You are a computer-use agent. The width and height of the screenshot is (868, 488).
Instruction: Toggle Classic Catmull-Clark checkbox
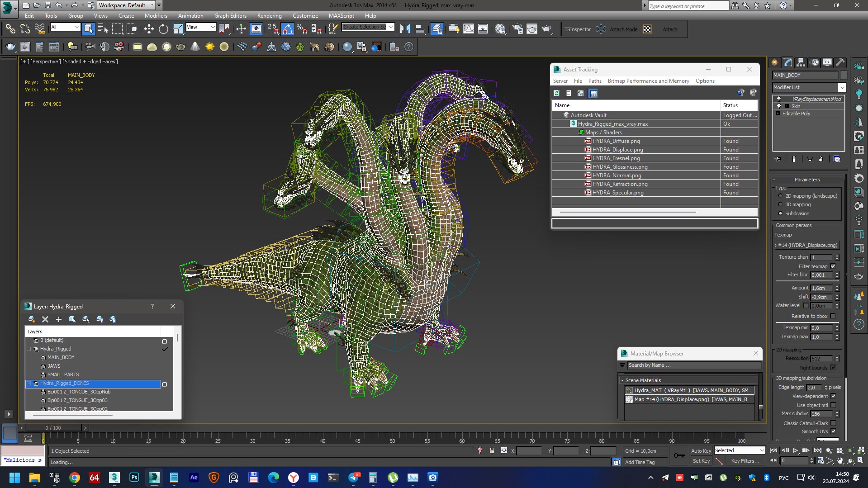click(x=833, y=423)
